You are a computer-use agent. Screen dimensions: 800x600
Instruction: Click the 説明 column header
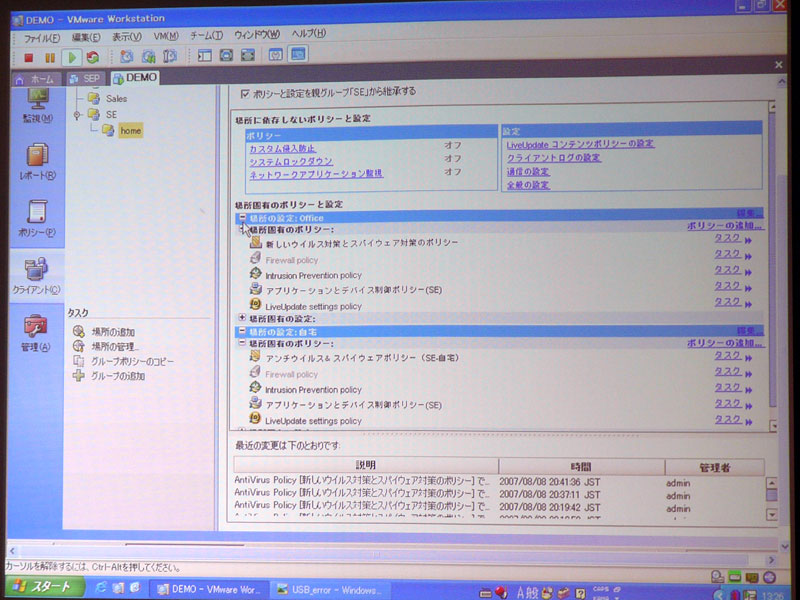[365, 465]
